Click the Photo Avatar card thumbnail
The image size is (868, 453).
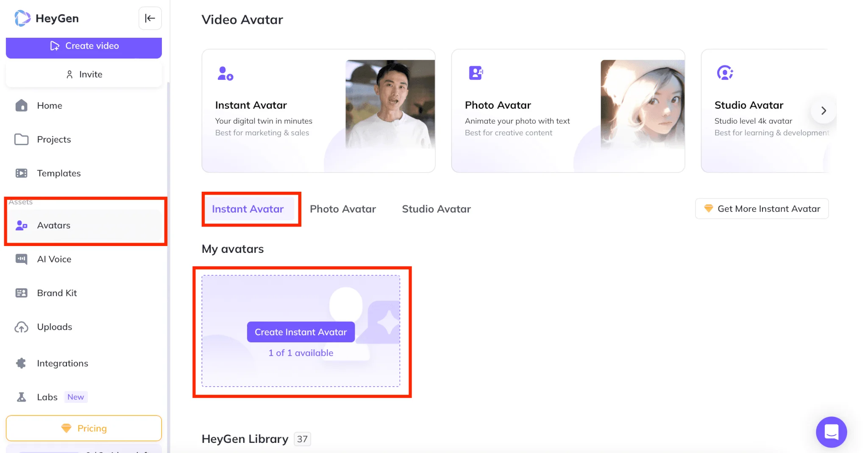642,105
